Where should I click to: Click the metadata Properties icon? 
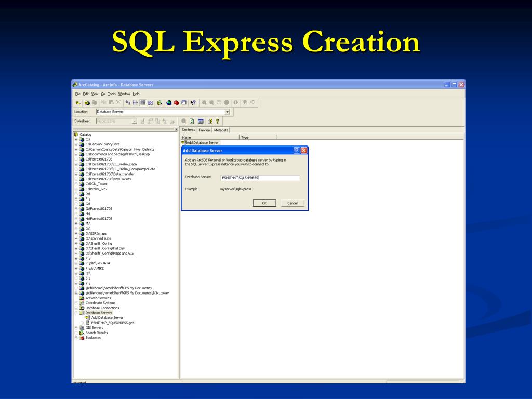(x=150, y=121)
